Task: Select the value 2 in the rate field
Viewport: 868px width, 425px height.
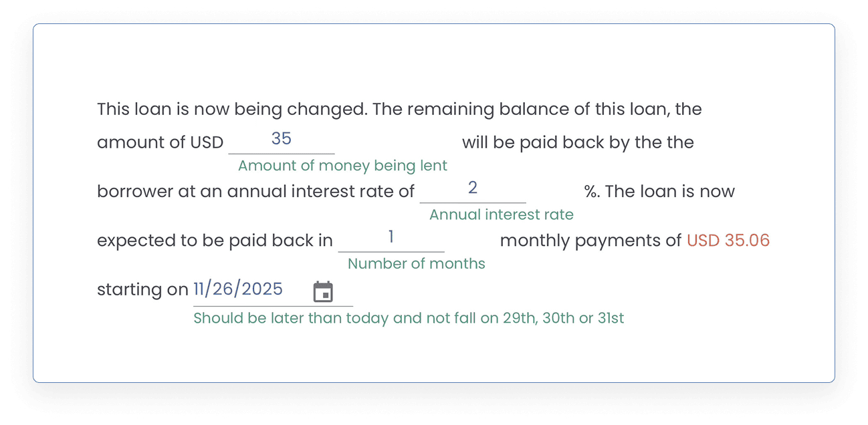Action: pyautogui.click(x=473, y=186)
